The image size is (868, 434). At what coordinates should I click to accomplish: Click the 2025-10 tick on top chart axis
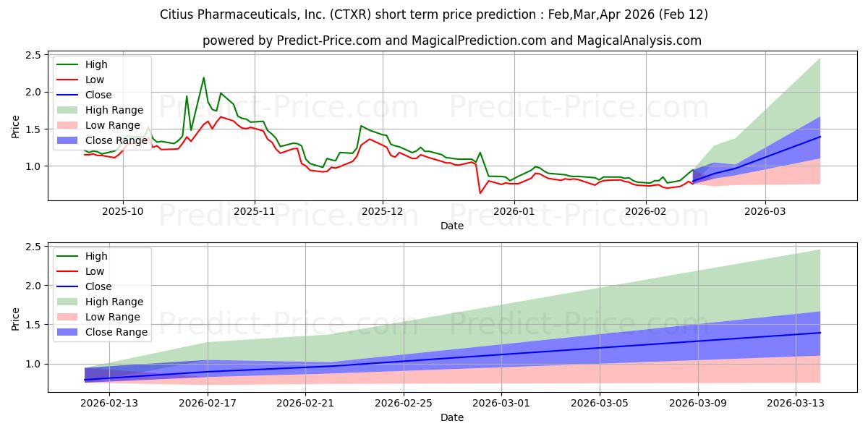point(123,211)
